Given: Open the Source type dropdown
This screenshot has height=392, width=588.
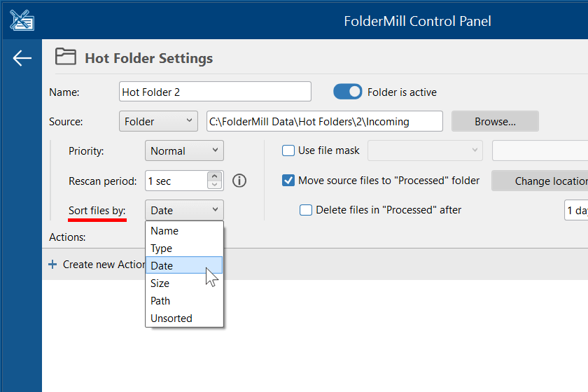Looking at the screenshot, I should [159, 121].
